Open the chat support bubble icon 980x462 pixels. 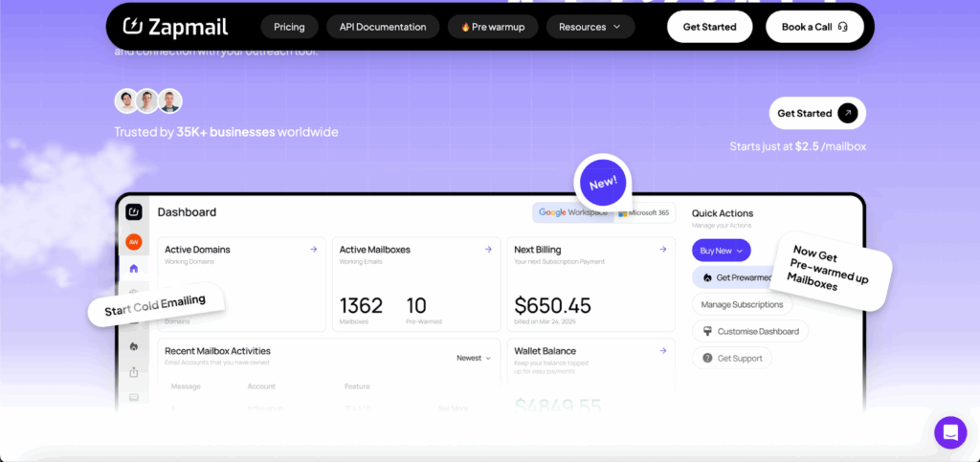click(950, 432)
